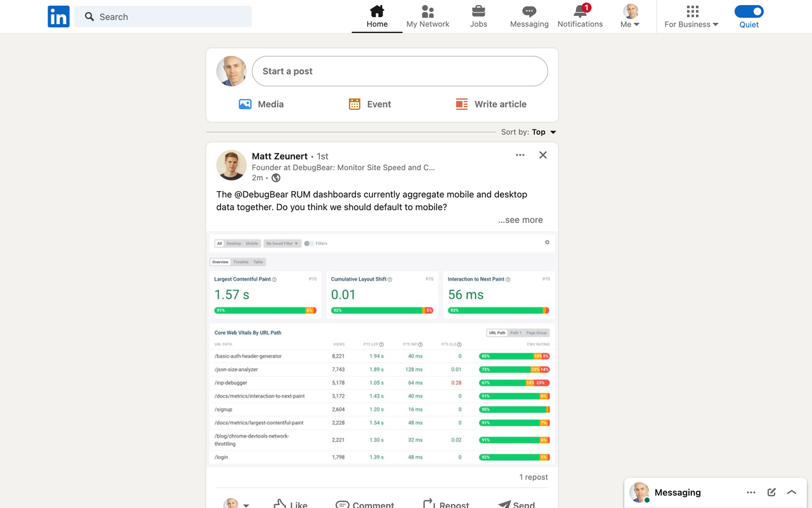Open Matt Zeunert's profile name link
The height and width of the screenshot is (508, 812).
279,156
